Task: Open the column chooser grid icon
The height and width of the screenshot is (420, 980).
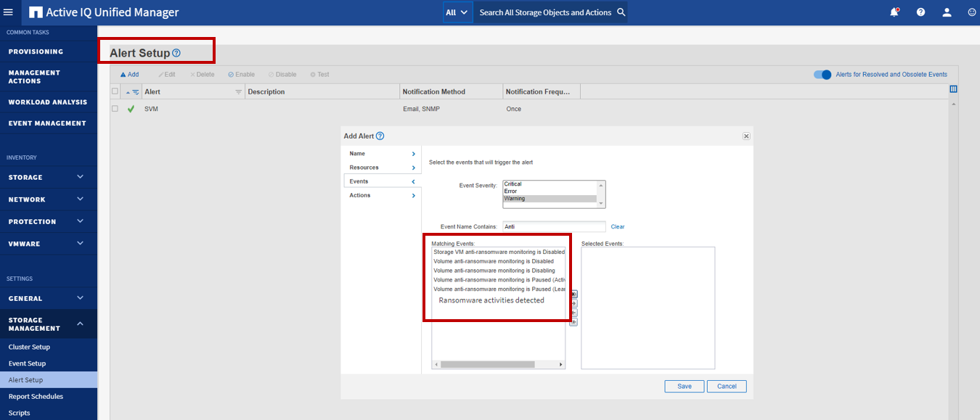Action: 953,89
